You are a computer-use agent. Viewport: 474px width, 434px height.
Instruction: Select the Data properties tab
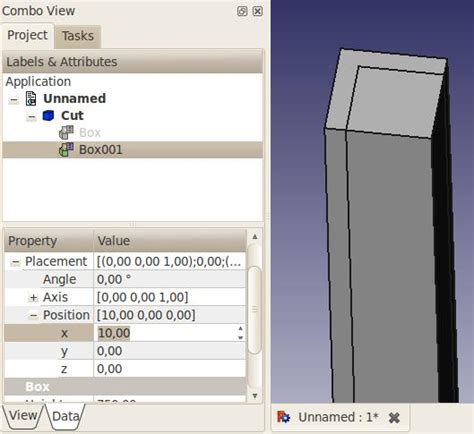(66, 416)
